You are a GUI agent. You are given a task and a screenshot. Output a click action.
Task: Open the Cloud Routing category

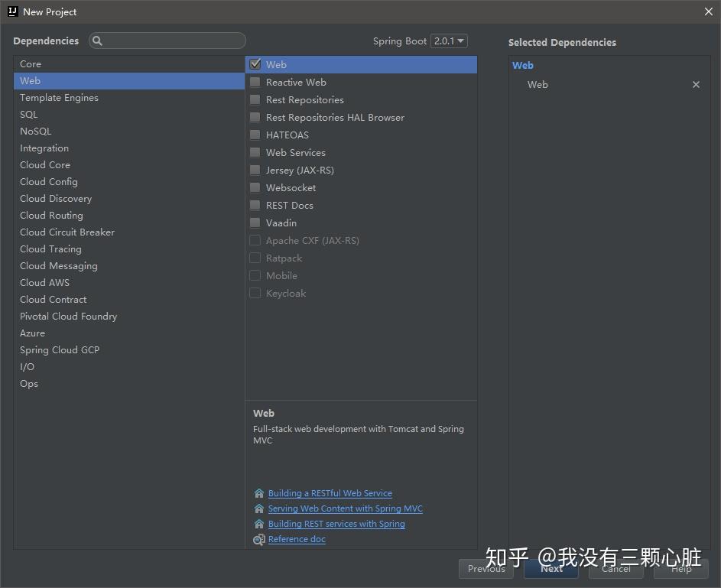coord(129,215)
